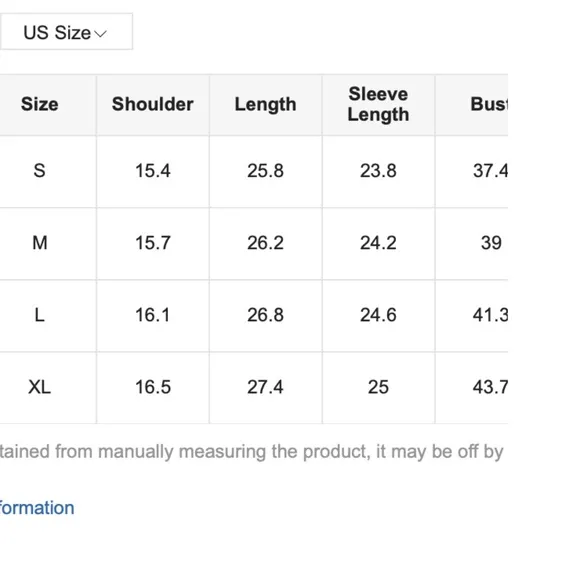Click the 39 bust value for M
Image resolution: width=580 pixels, height=580 pixels.
click(491, 243)
